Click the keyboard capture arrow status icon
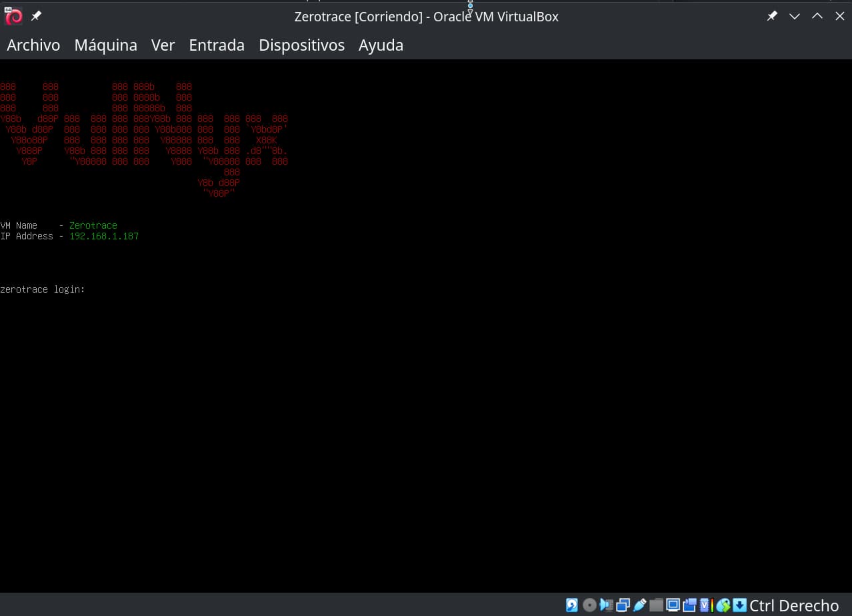Viewport: 852px width, 616px height. [739, 605]
